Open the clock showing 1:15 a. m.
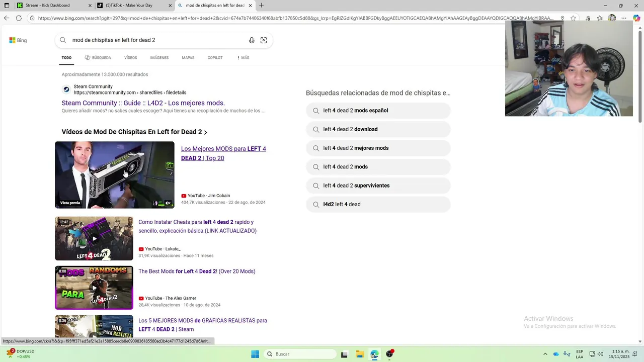The image size is (644, 362). click(x=620, y=354)
